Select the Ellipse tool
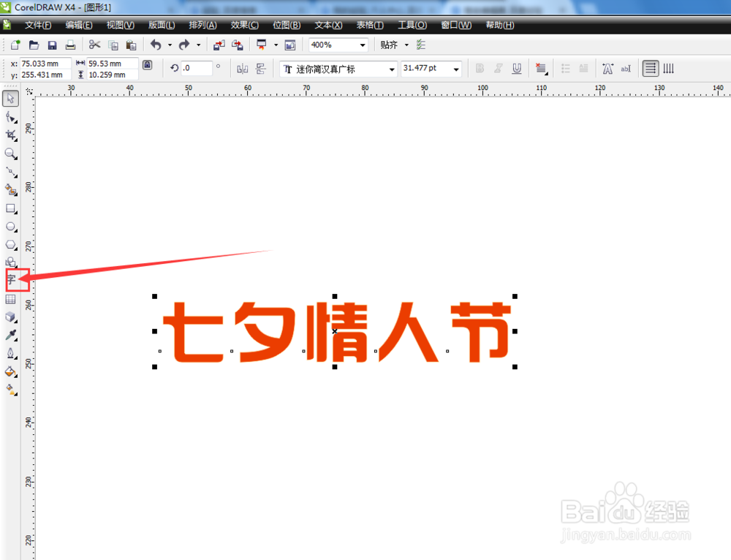 tap(11, 227)
